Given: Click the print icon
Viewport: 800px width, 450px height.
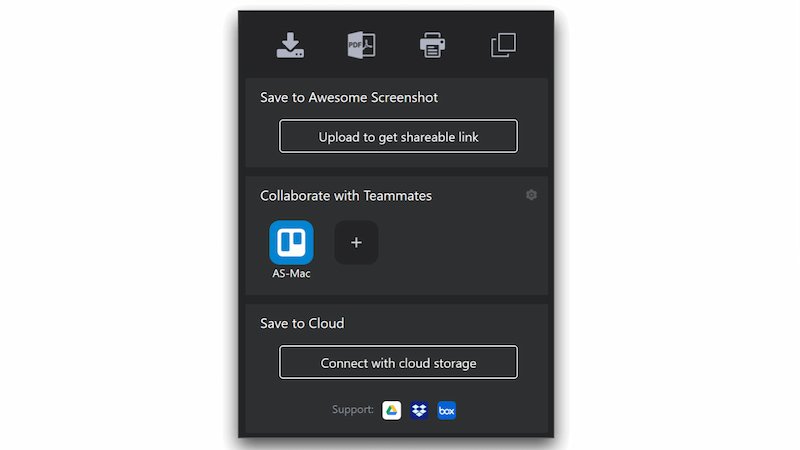Looking at the screenshot, I should [433, 45].
